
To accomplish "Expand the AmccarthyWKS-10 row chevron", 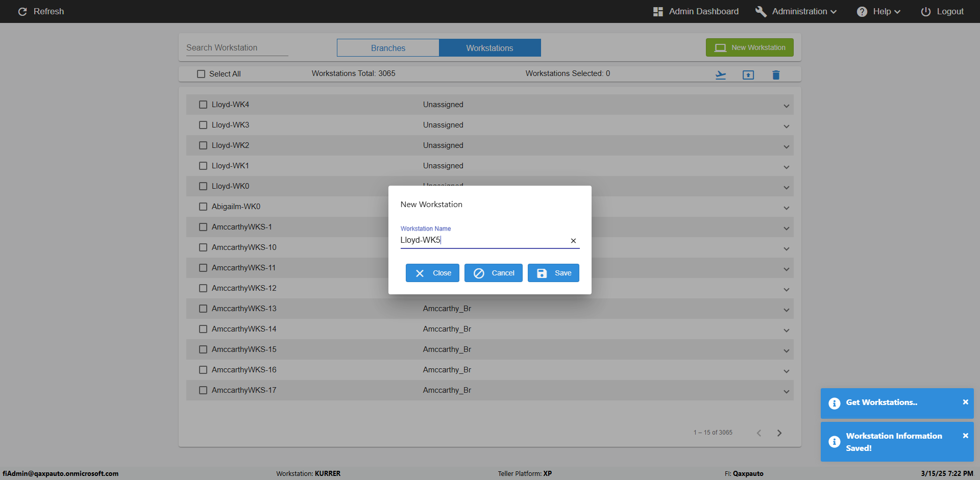I will (786, 249).
